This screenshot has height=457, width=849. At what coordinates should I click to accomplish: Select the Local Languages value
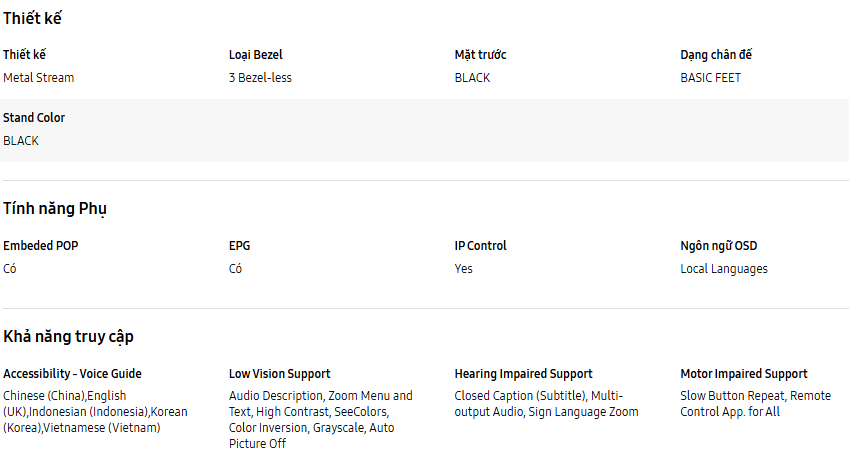(x=724, y=269)
